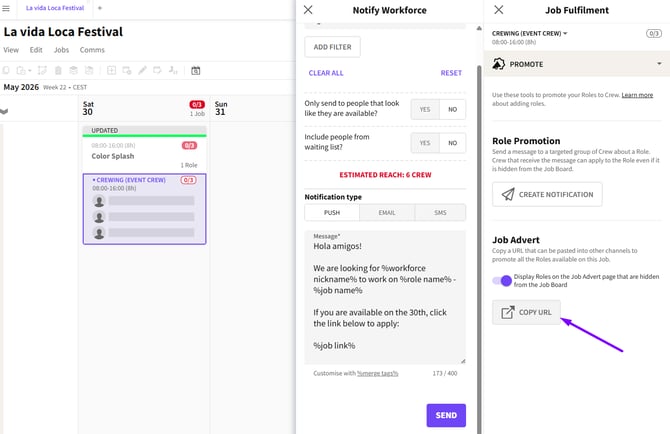Open the hamburger menu at top left
Image resolution: width=670 pixels, height=434 pixels.
click(x=6, y=8)
